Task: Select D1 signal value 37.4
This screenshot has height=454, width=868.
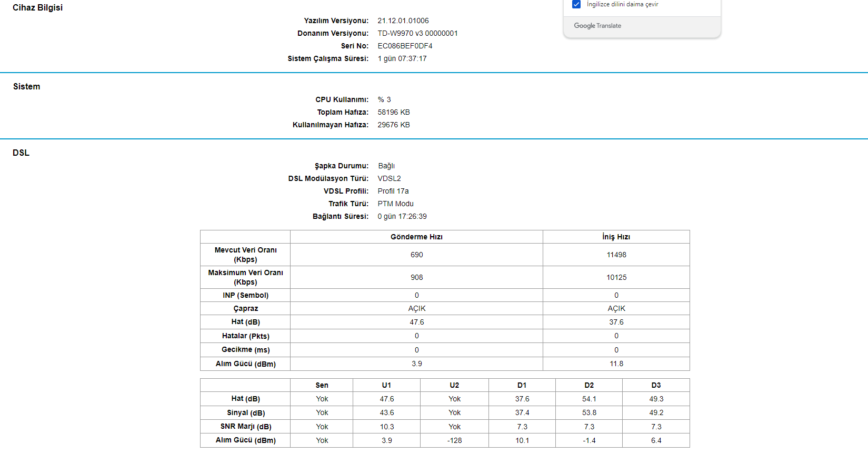Action: [522, 412]
